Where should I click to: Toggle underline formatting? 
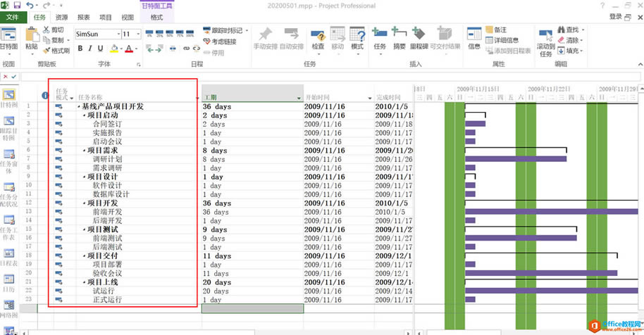click(100, 49)
